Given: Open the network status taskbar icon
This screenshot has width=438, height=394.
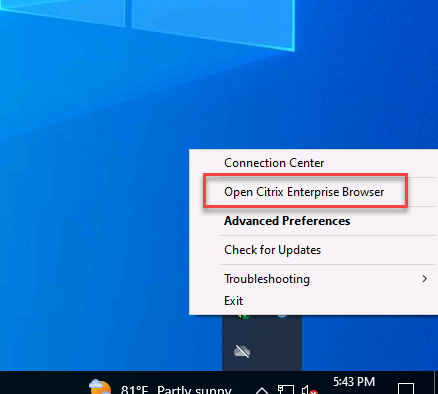Looking at the screenshot, I should pos(286,389).
